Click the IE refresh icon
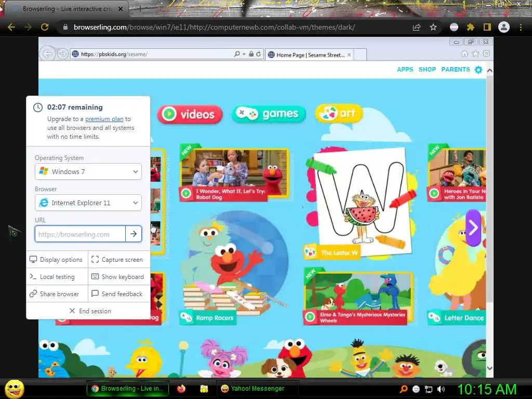This screenshot has width=532, height=399. [x=259, y=54]
